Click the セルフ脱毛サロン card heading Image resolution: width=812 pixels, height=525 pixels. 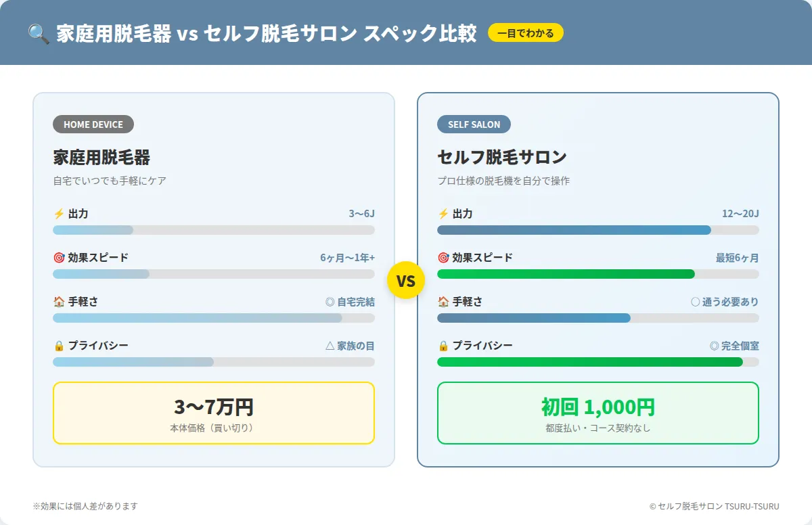(502, 158)
